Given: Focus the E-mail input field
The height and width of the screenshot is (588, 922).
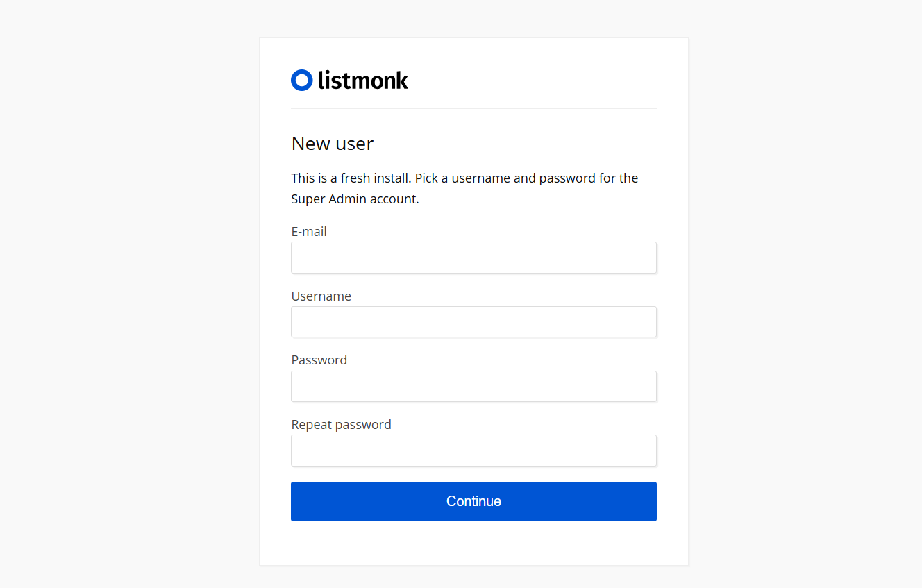Looking at the screenshot, I should (x=473, y=258).
